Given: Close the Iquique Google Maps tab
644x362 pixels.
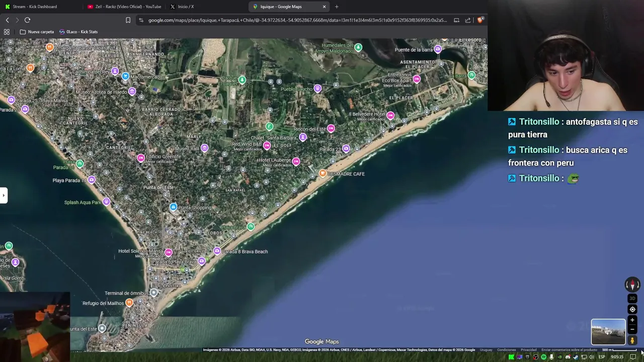Looking at the screenshot, I should pos(324,7).
